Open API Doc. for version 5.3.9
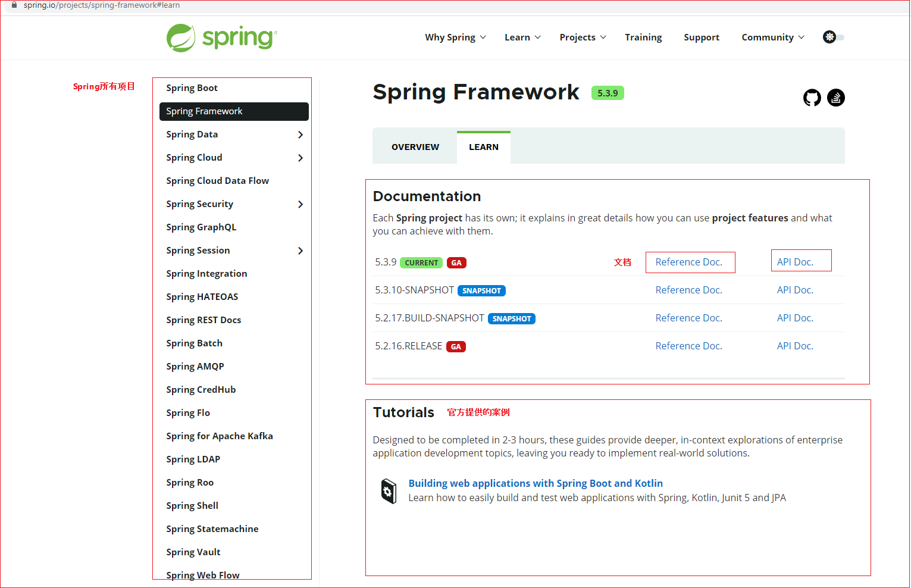Viewport: 911px width, 588px height. pyautogui.click(x=795, y=262)
